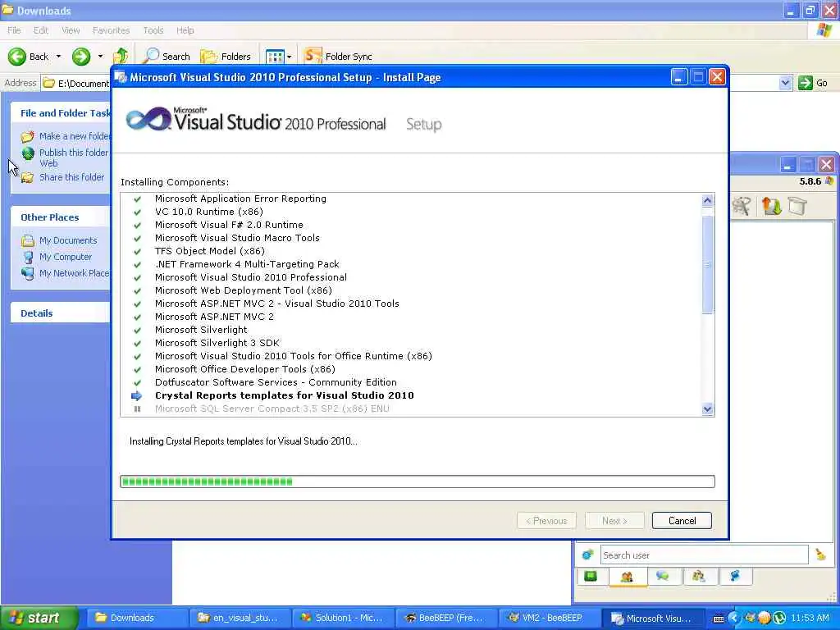This screenshot has width=840, height=630.
Task: Open the File menu in Downloads window
Action: point(15,30)
